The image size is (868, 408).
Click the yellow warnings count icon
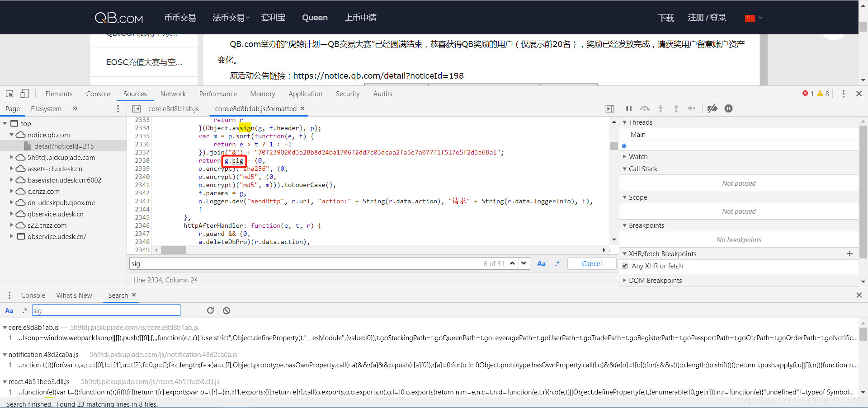pyautogui.click(x=820, y=94)
